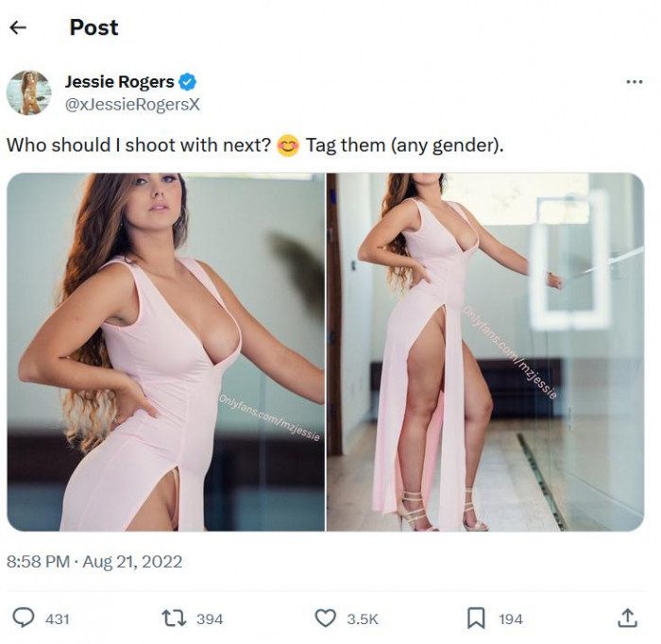
Task: Click the 3.5K likes count
Action: tap(363, 619)
